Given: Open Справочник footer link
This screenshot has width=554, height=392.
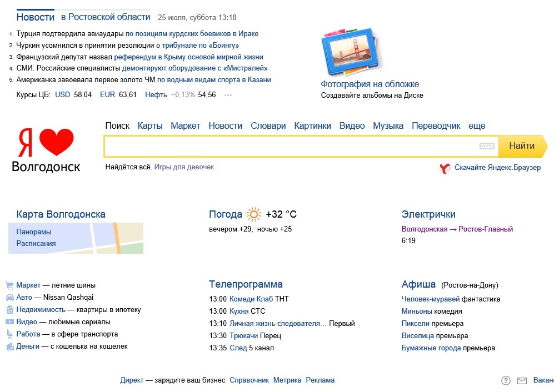Looking at the screenshot, I should click(x=249, y=380).
